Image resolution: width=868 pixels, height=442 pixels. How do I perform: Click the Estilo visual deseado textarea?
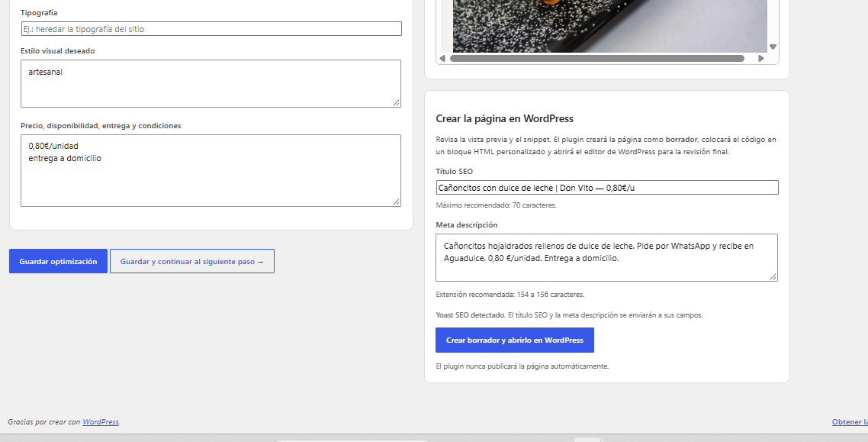click(x=211, y=84)
